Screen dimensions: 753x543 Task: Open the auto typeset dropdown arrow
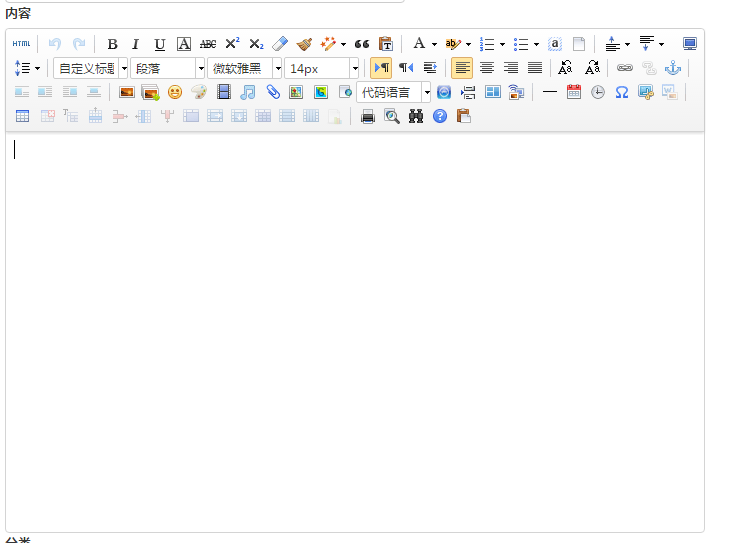(343, 44)
